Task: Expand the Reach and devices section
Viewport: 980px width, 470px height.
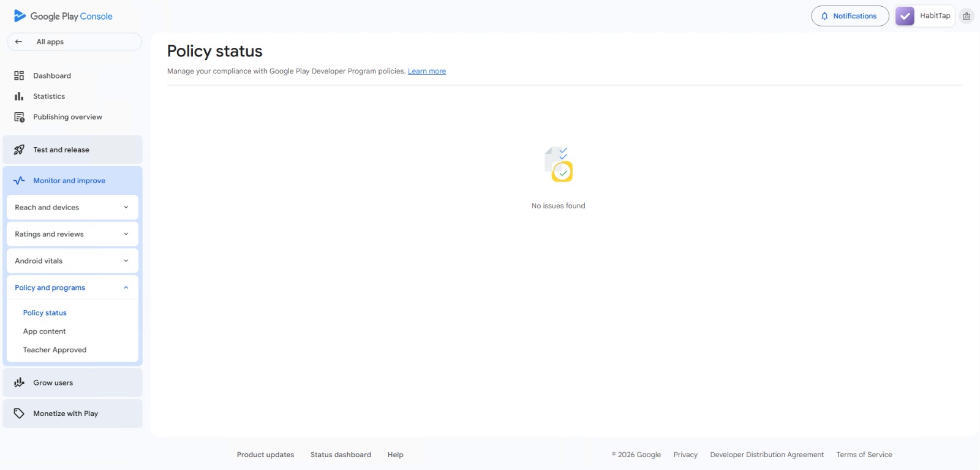Action: [x=72, y=207]
